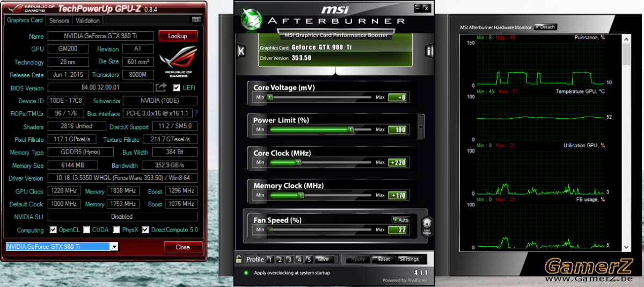Click the BIOS Version field 84.00.32.00.01
The height and width of the screenshot is (287, 644).
pyautogui.click(x=101, y=87)
